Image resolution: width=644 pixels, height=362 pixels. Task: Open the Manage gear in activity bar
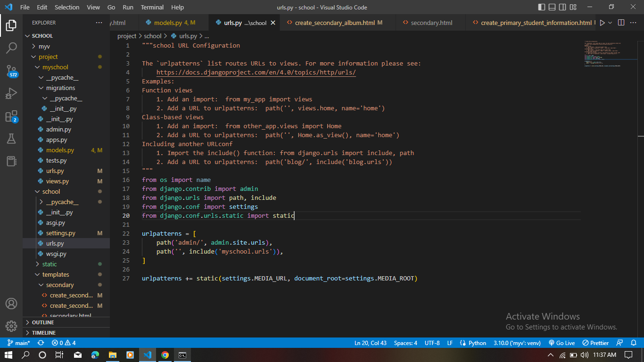[x=11, y=326]
